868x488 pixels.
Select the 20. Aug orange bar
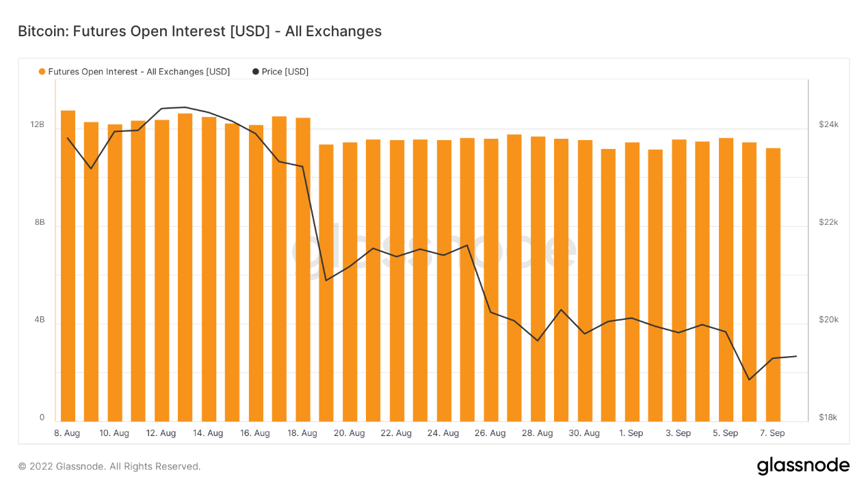tap(350, 282)
